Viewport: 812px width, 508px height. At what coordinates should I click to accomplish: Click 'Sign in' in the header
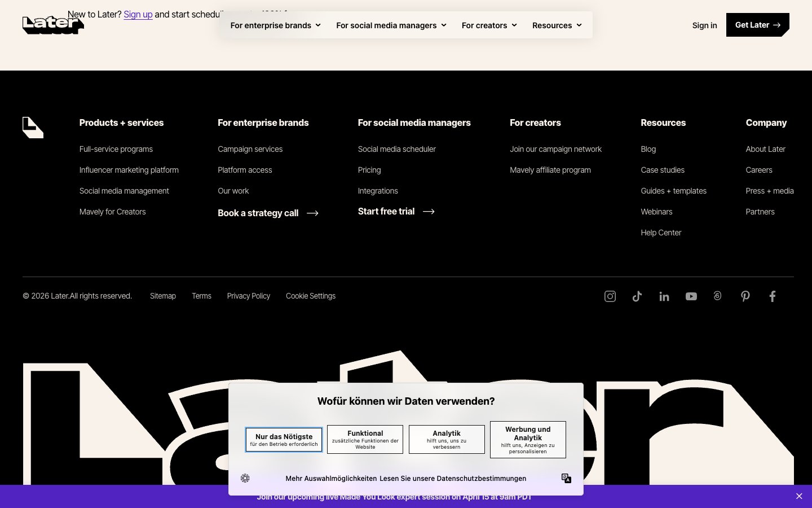pos(704,25)
